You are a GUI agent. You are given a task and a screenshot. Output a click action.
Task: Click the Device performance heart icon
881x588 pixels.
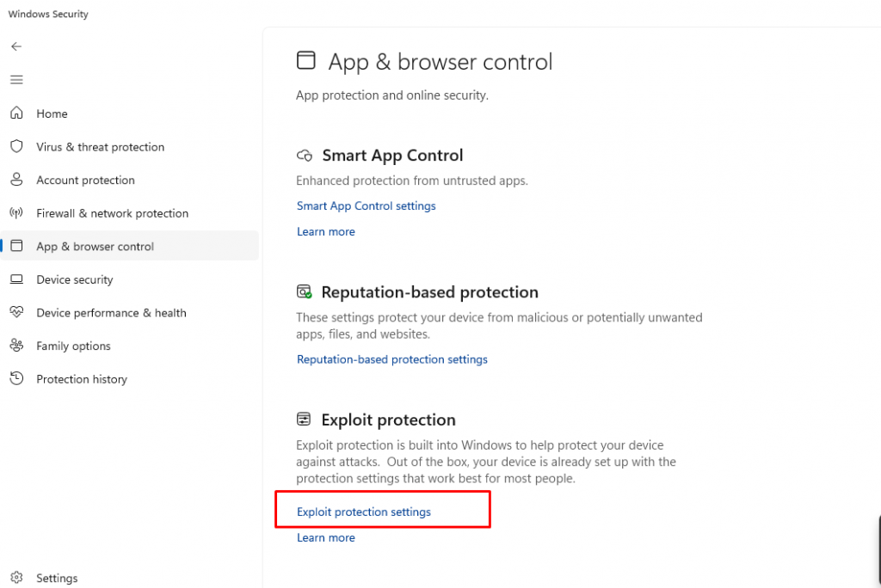[17, 312]
